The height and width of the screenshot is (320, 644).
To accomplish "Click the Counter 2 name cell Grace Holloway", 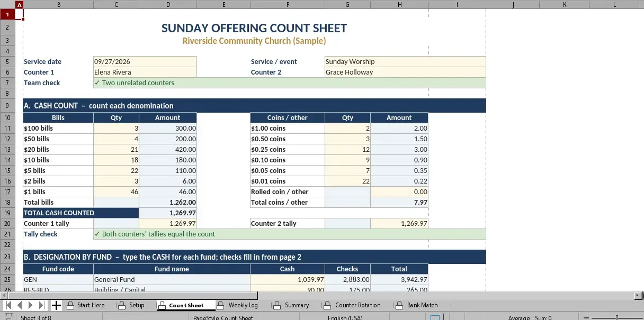I will pos(405,72).
